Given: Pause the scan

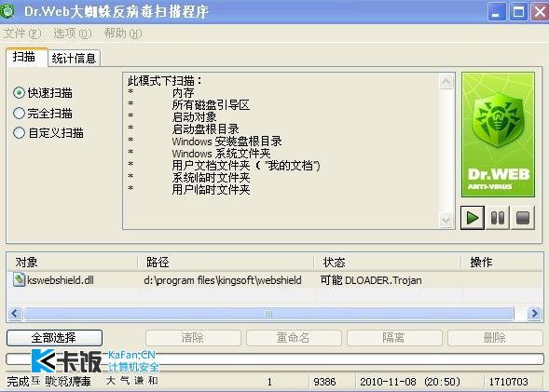Looking at the screenshot, I should (498, 218).
